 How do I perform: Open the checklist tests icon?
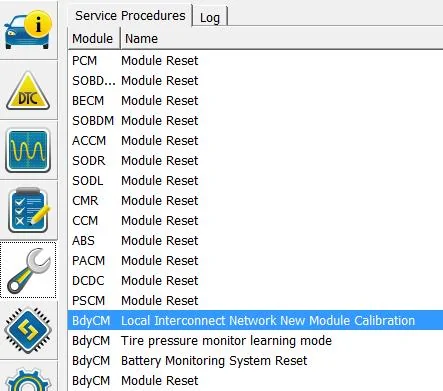(x=28, y=210)
